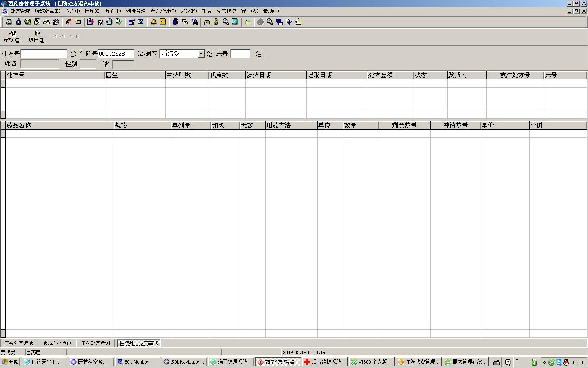Open SQL Monitor from the taskbar
This screenshot has width=588, height=368.
pyautogui.click(x=137, y=362)
